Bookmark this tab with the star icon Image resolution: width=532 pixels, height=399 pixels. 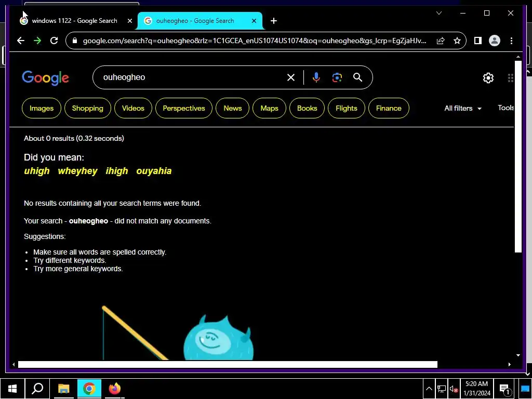pos(457,41)
